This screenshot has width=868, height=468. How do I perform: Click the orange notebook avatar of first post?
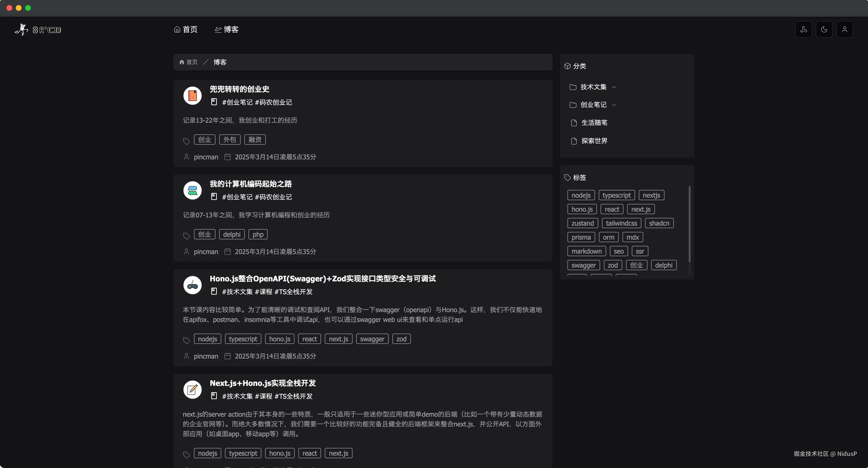pos(192,95)
